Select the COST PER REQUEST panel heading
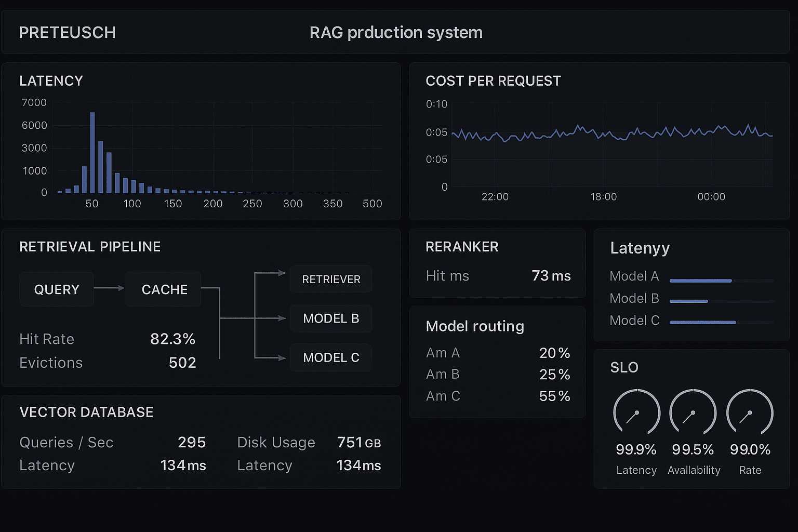The image size is (798, 532). click(493, 81)
